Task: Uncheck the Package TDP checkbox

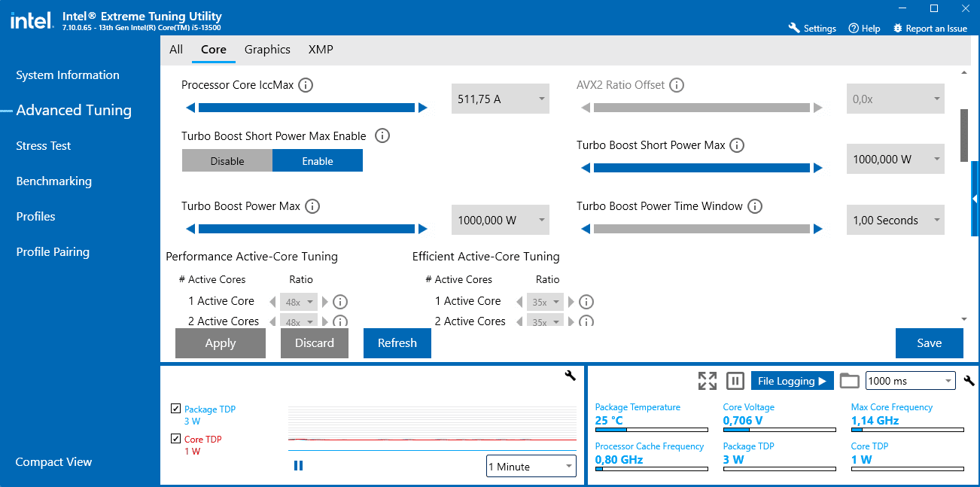Action: pyautogui.click(x=175, y=409)
